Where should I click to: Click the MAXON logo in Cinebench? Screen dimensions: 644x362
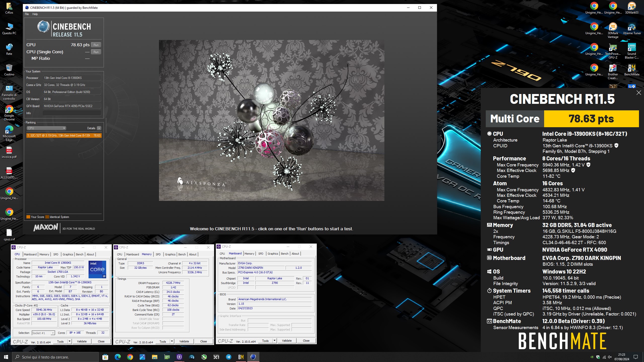[46, 228]
